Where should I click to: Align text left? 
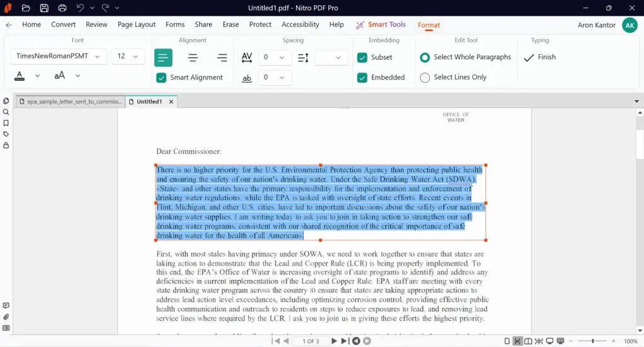(x=163, y=57)
